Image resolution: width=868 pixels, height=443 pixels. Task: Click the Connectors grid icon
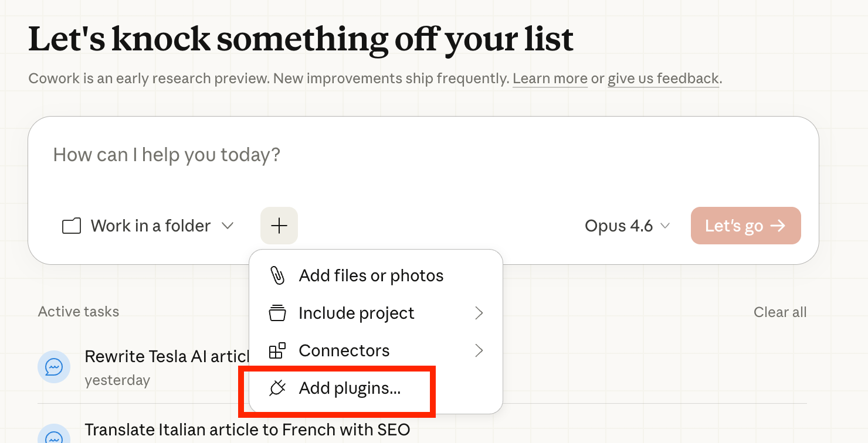(x=277, y=351)
